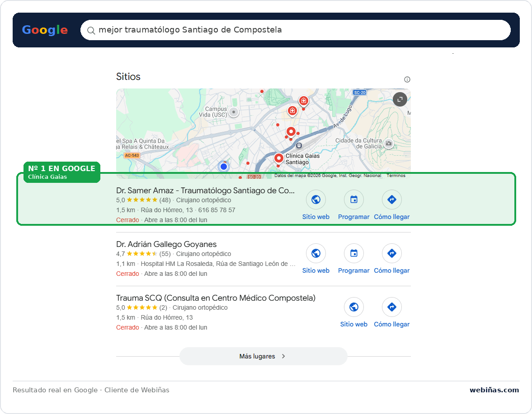Click the AC-543 road label
Image resolution: width=532 pixels, height=414 pixels.
pos(132,155)
